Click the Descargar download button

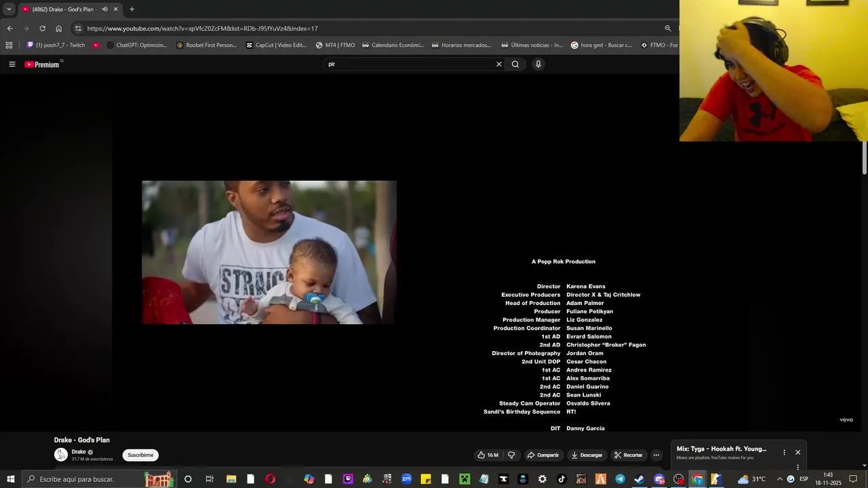click(x=587, y=455)
